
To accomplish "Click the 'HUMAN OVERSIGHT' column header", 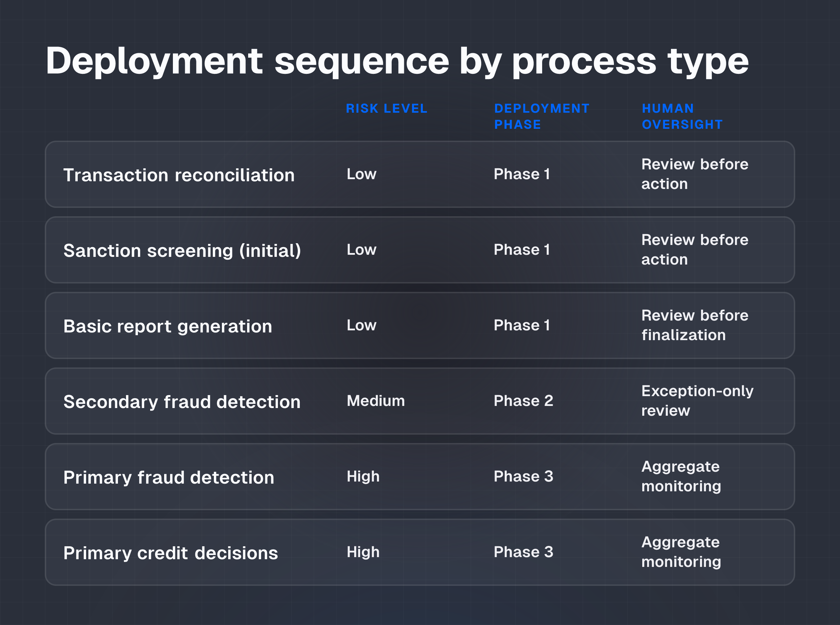I will pyautogui.click(x=682, y=117).
